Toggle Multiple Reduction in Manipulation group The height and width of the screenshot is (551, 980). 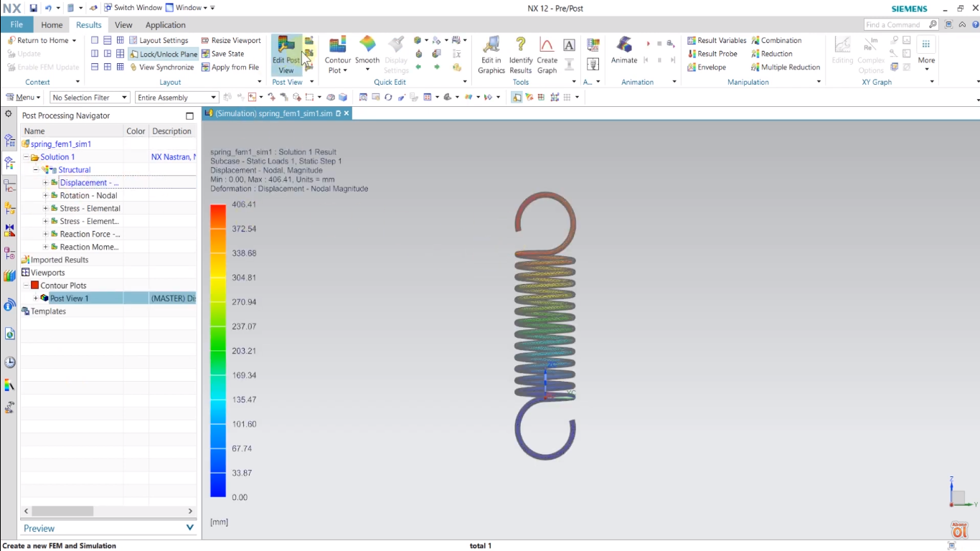coord(785,67)
